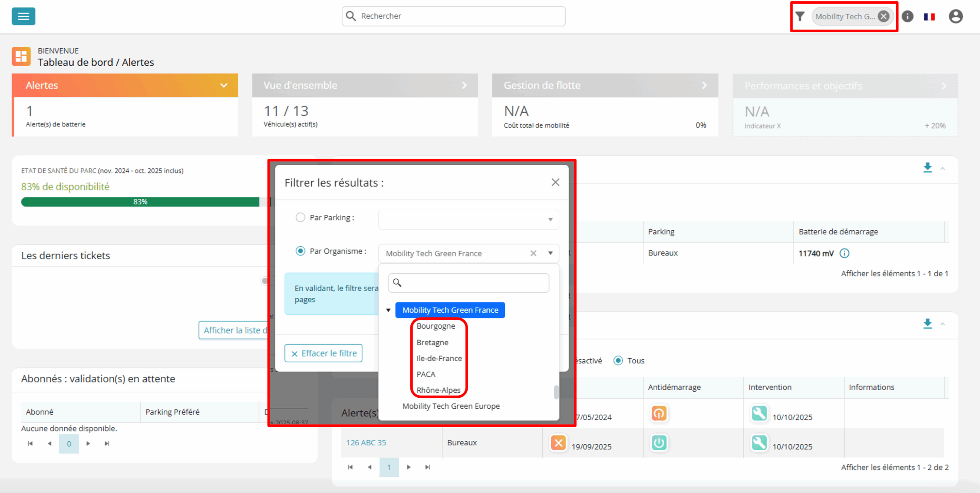Click the teal antidémarrage power icon for 126 ABC 35
This screenshot has width=980, height=493.
(x=659, y=443)
